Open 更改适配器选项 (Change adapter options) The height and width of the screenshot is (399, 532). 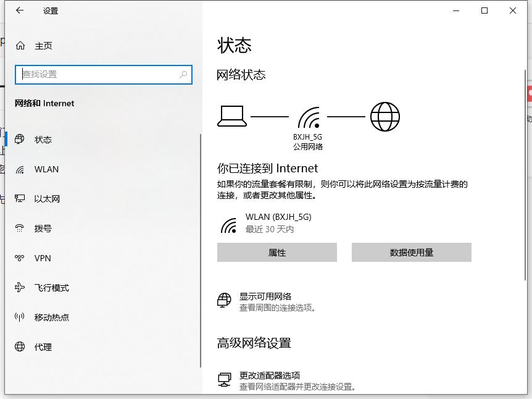pyautogui.click(x=271, y=375)
